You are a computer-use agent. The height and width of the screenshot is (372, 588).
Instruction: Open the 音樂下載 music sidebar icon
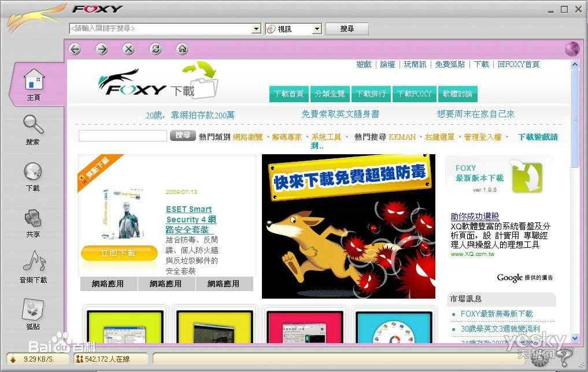click(x=33, y=267)
